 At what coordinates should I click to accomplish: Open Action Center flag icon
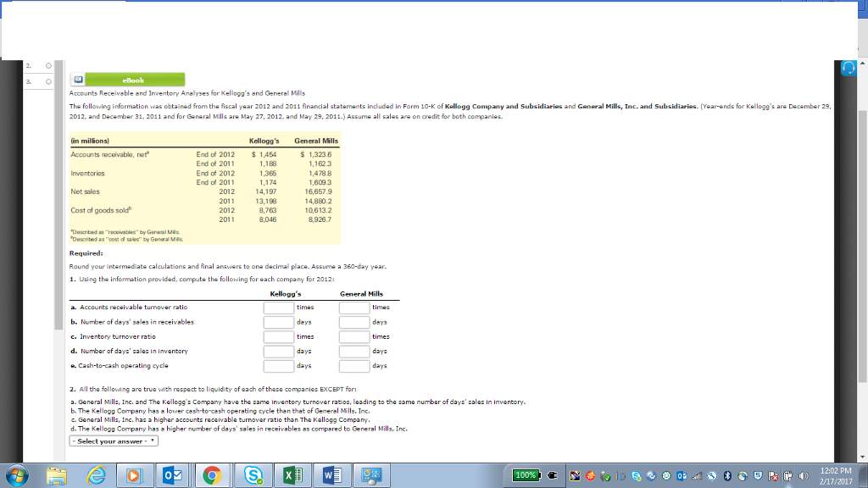tap(773, 476)
